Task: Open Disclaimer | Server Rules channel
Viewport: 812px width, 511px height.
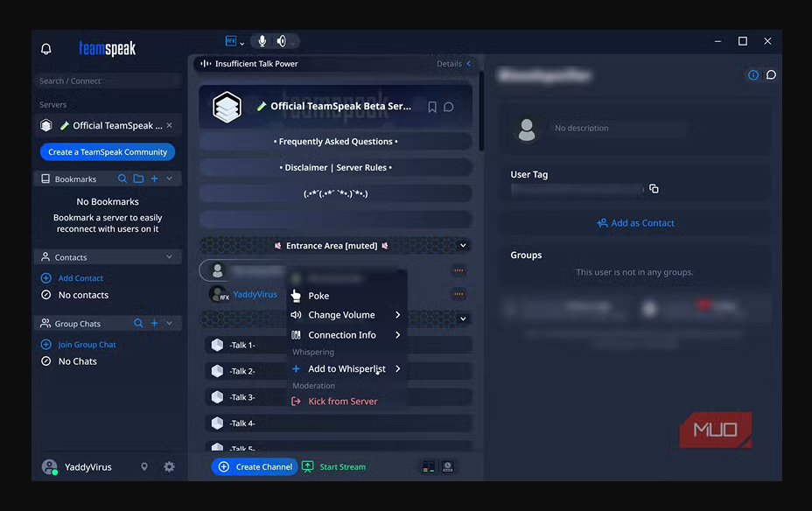Action: pos(336,167)
